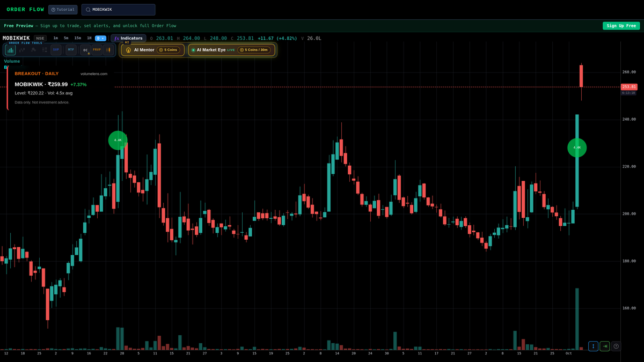Click the Sign Up Free button

(x=621, y=26)
